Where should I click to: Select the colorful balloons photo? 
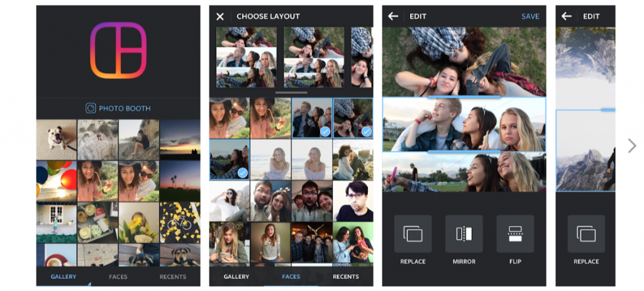(57, 181)
